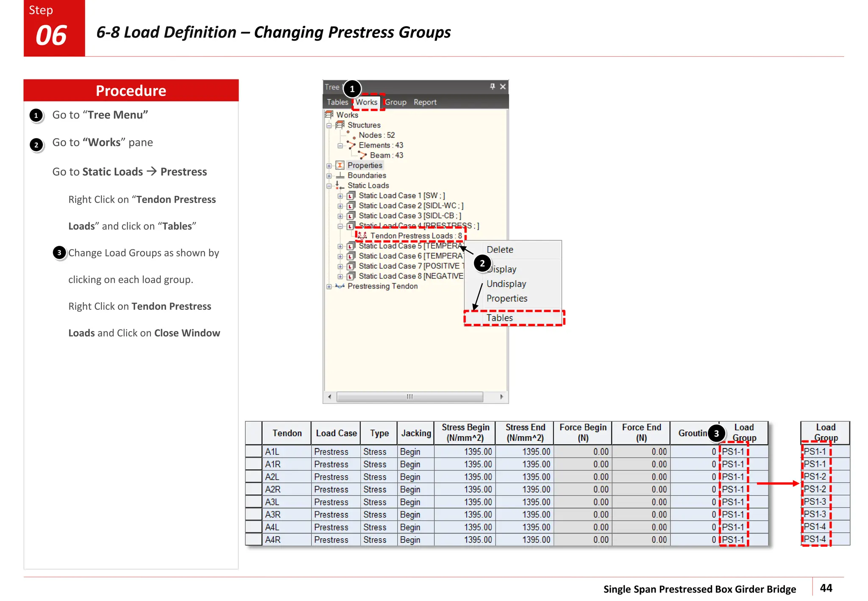The image size is (868, 601).
Task: Click the Nodes dots icon
Action: tap(351, 135)
